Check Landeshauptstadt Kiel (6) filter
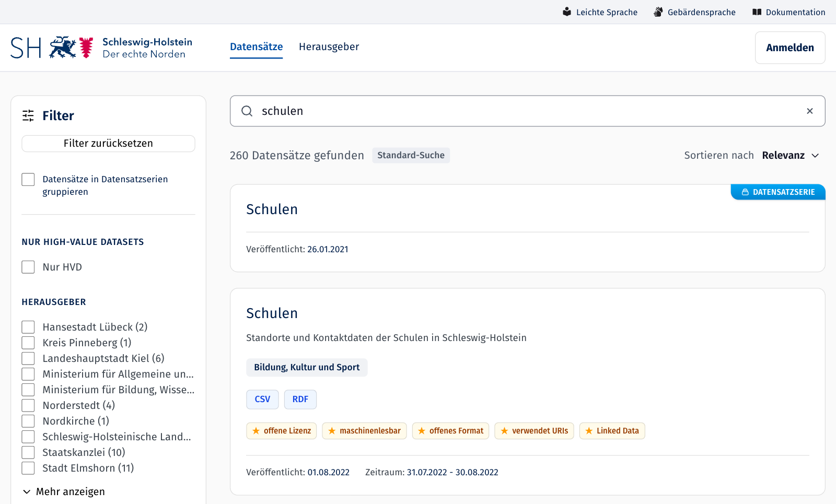This screenshot has width=836, height=504. (28, 358)
